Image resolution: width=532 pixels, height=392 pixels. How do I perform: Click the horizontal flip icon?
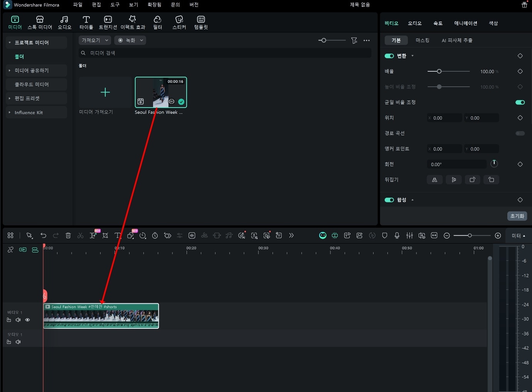434,180
